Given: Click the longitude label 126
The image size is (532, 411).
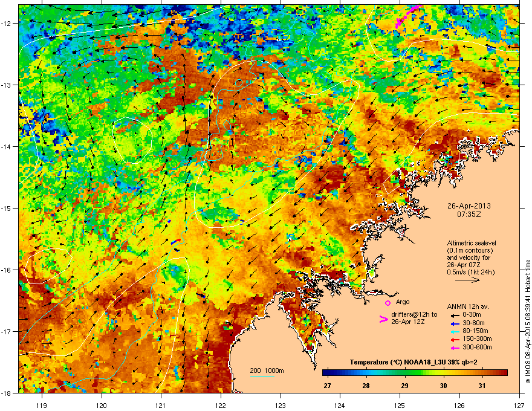Looking at the screenshot, I should (x=459, y=405).
